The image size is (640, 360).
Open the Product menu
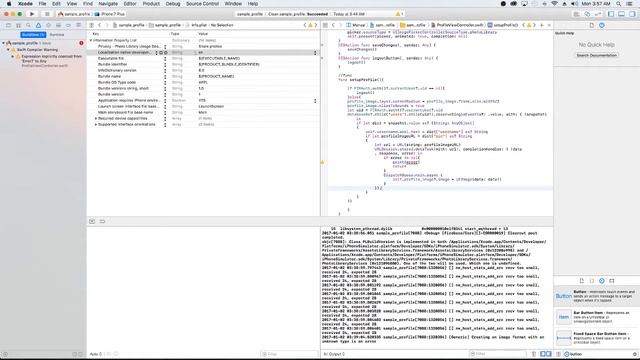151,4
